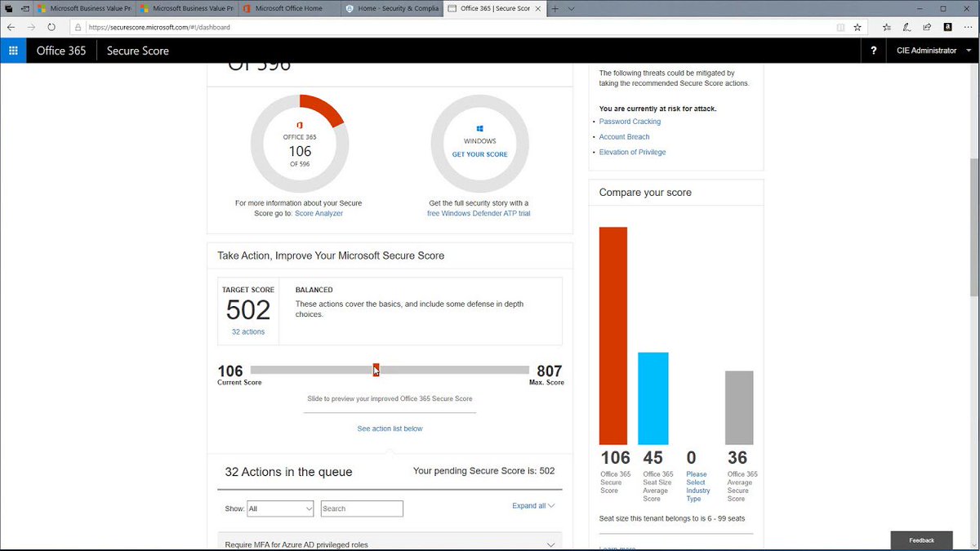The width and height of the screenshot is (980, 551).
Task: Click the gray Office 365 Average bar
Action: point(739,408)
